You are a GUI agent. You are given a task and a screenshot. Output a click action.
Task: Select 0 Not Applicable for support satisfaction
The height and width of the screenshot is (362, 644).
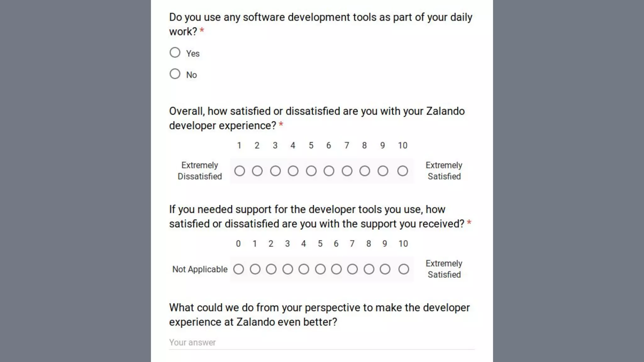239,269
